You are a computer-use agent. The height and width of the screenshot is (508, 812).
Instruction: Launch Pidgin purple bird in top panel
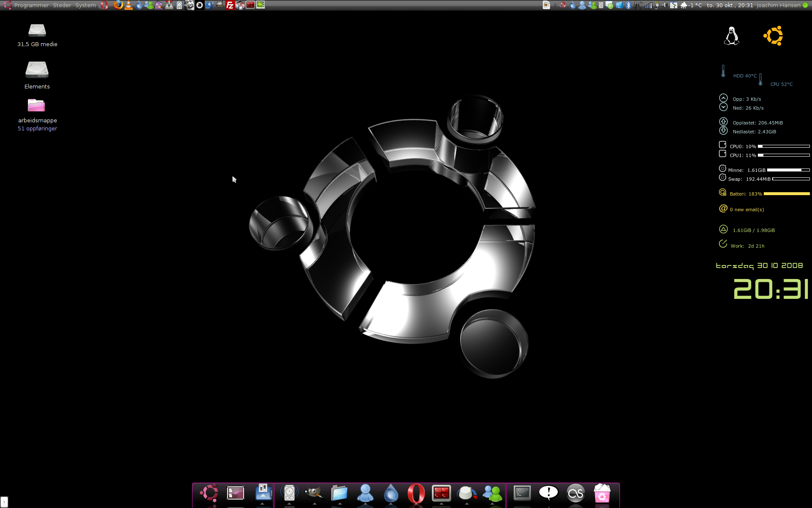(159, 5)
